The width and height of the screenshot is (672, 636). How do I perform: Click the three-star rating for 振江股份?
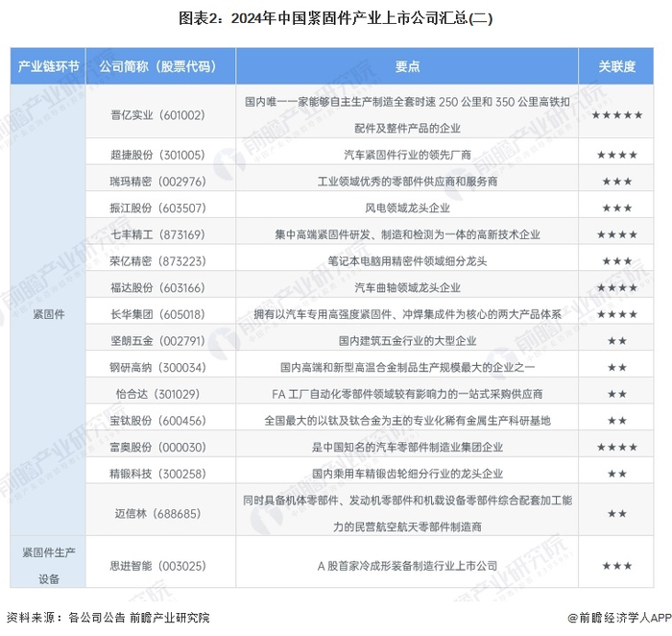point(616,208)
